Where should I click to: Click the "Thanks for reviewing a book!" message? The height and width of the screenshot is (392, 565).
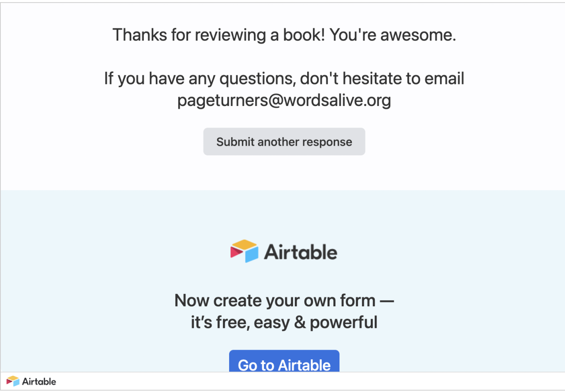[x=219, y=35]
